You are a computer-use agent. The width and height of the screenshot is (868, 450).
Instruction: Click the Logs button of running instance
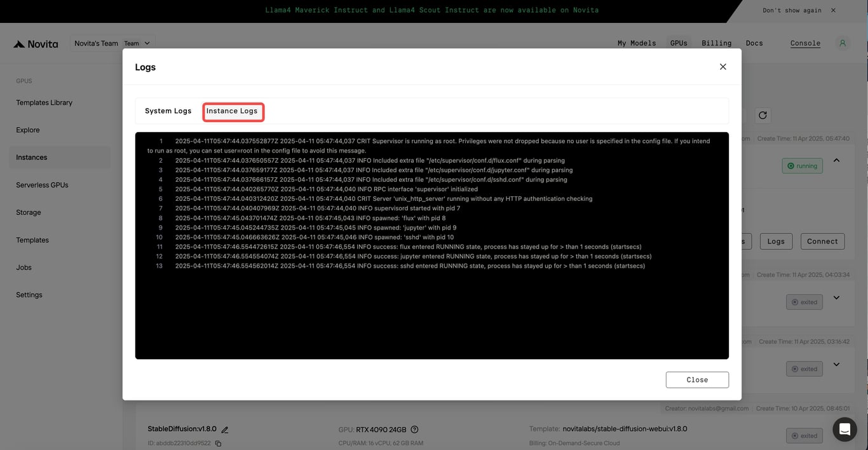pyautogui.click(x=776, y=241)
